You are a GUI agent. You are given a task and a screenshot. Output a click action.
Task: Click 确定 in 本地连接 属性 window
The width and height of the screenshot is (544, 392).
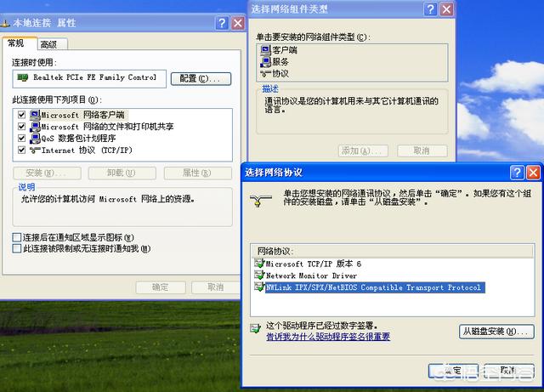point(161,287)
